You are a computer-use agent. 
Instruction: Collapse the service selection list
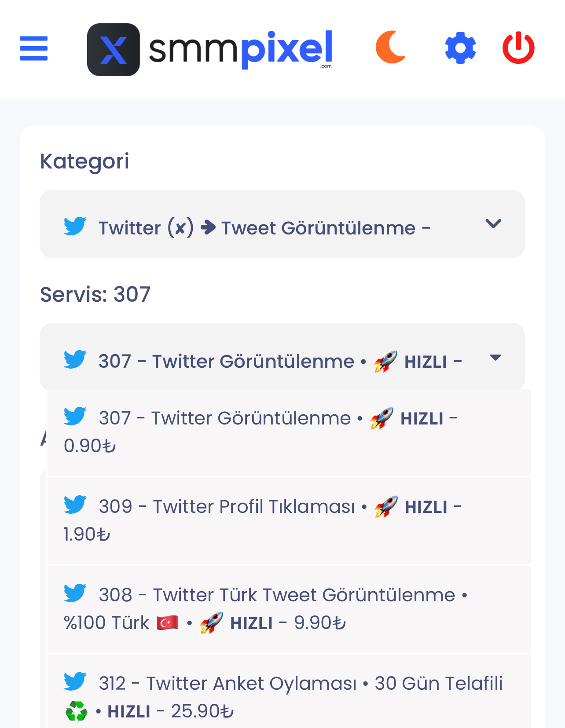tap(495, 358)
